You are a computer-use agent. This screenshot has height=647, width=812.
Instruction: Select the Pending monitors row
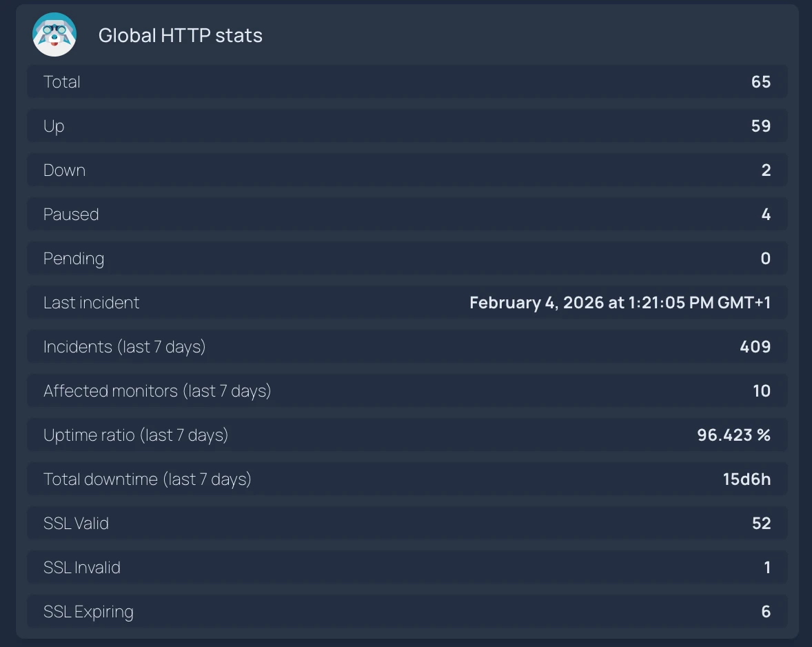(407, 259)
